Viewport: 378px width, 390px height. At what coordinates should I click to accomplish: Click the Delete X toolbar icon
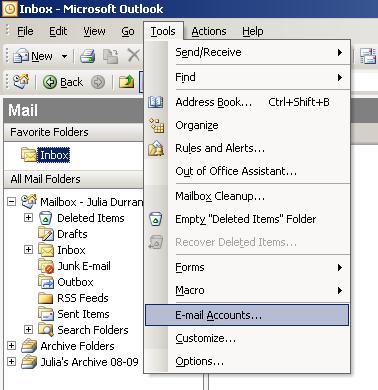134,56
